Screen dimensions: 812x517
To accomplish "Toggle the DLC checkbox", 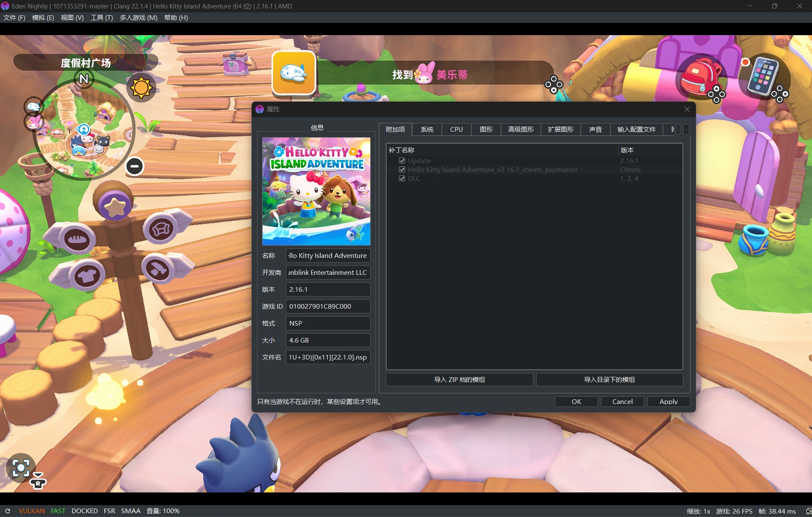I will pos(402,178).
